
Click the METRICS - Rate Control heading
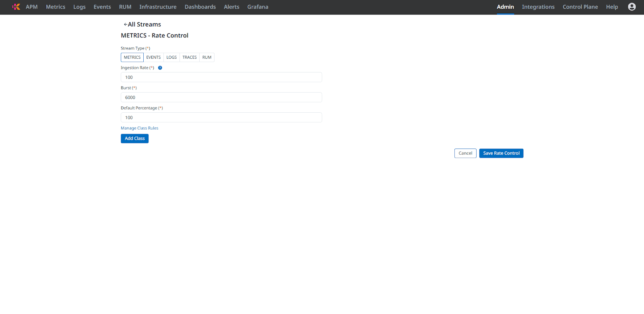tap(155, 35)
